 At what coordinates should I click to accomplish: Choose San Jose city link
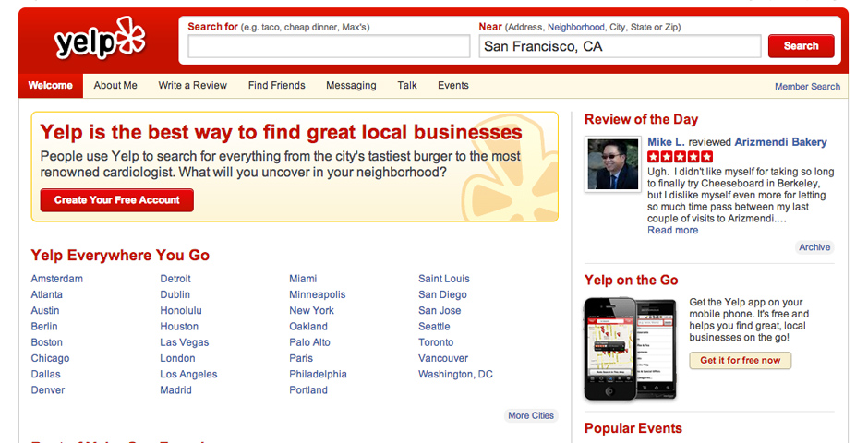pos(440,311)
